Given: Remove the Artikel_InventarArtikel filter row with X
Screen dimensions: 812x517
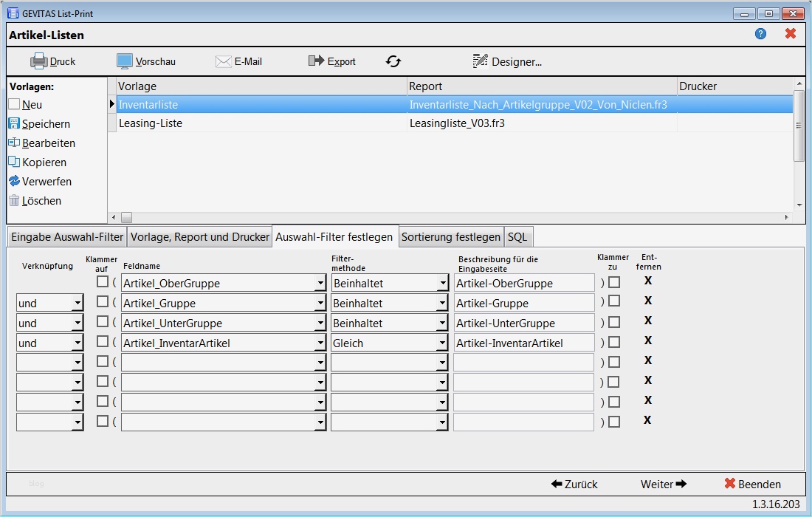Looking at the screenshot, I should click(x=648, y=340).
